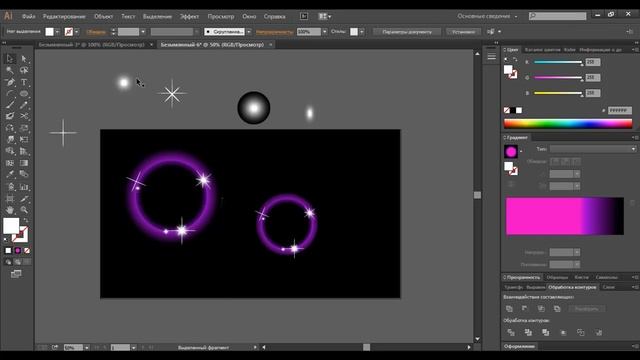640x360 pixels.
Task: Select the Rotate tool
Action: pos(10,128)
